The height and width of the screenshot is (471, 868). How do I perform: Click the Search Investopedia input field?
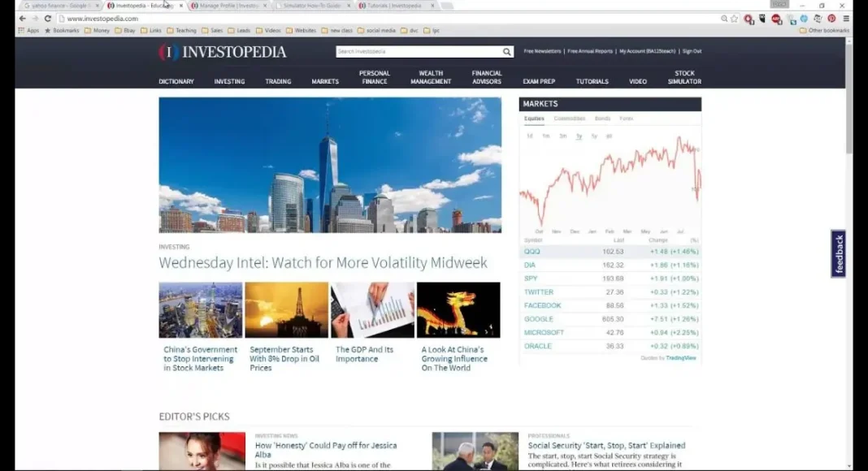coord(419,51)
